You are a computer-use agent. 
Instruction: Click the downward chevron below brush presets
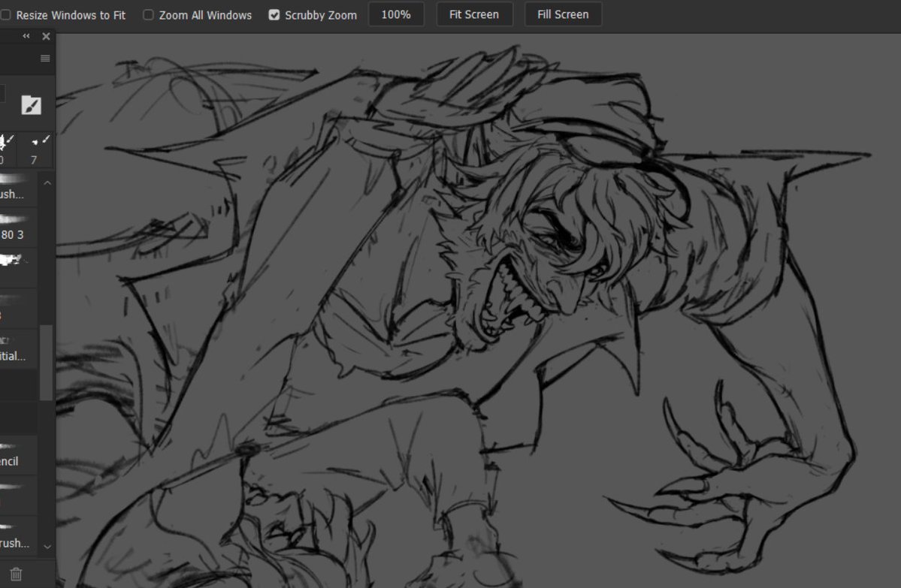coord(47,547)
